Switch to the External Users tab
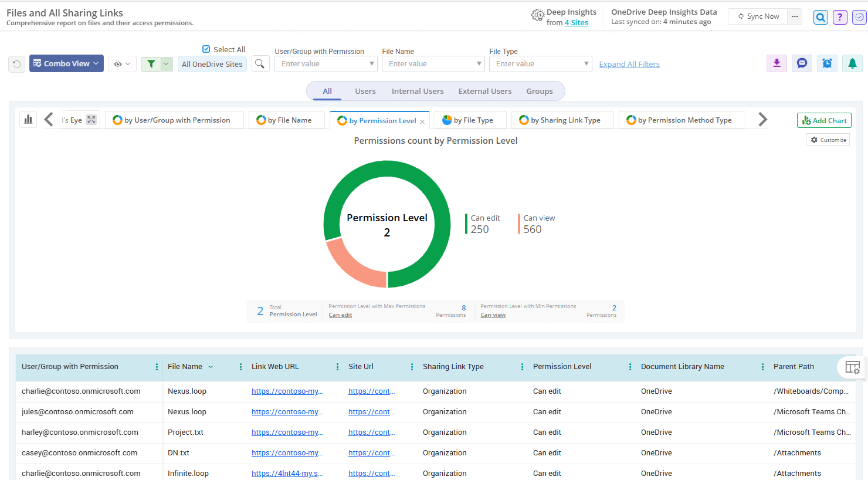Viewport: 868px width, 480px height. click(x=484, y=91)
